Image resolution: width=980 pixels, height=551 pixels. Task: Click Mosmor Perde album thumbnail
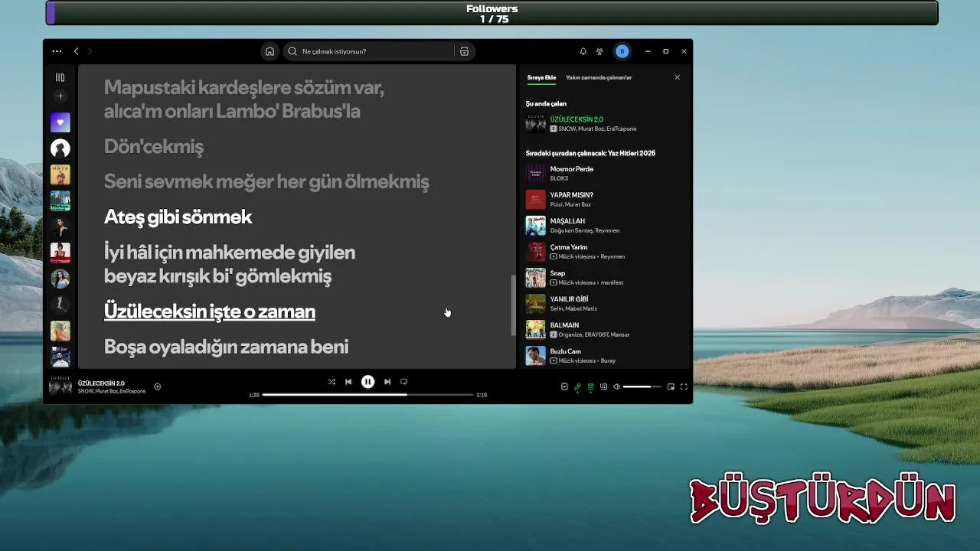point(535,174)
